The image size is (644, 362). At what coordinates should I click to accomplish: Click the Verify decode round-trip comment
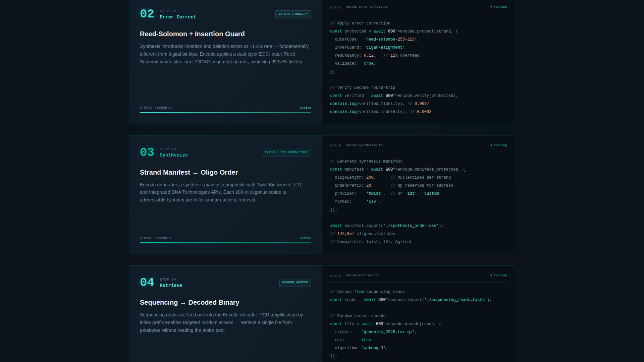[x=363, y=87]
